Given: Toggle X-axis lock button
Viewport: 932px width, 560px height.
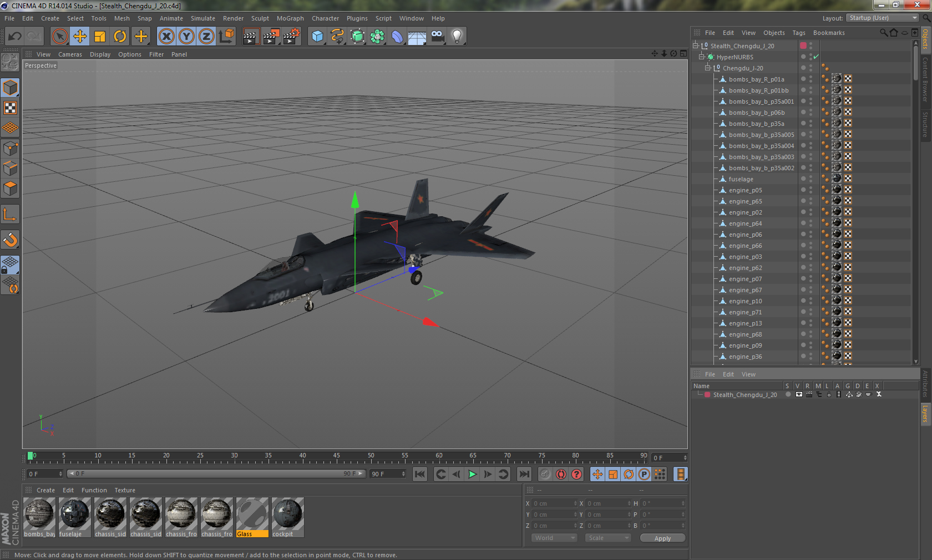Looking at the screenshot, I should (x=166, y=37).
